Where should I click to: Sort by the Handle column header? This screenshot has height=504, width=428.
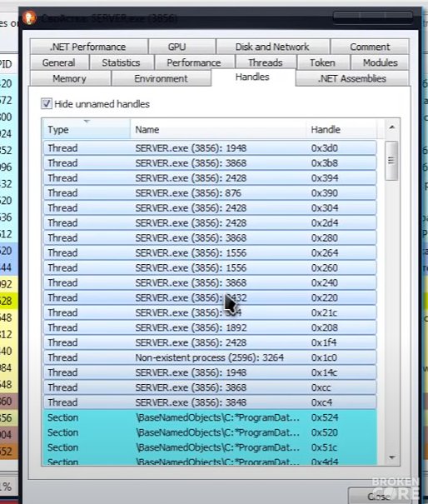(341, 129)
